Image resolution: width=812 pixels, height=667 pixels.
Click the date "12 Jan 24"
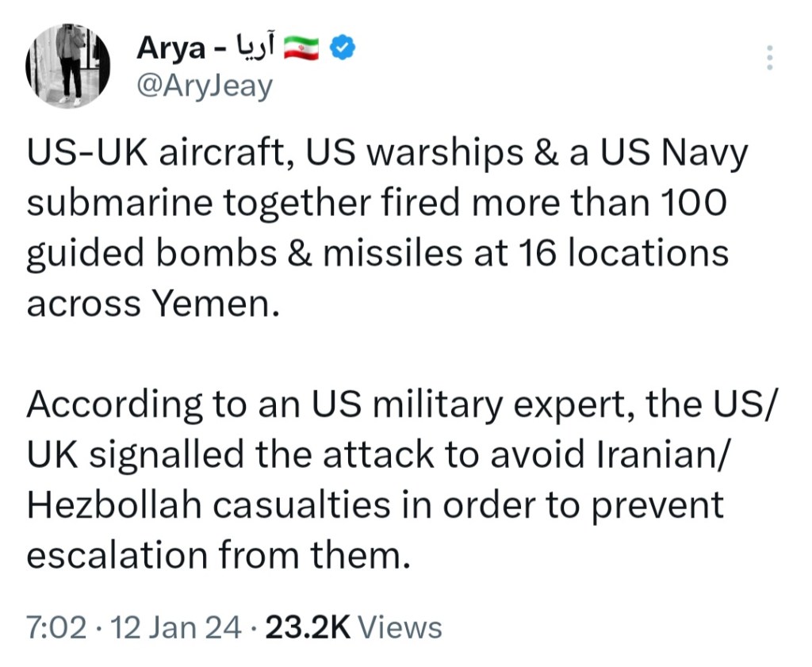176,627
